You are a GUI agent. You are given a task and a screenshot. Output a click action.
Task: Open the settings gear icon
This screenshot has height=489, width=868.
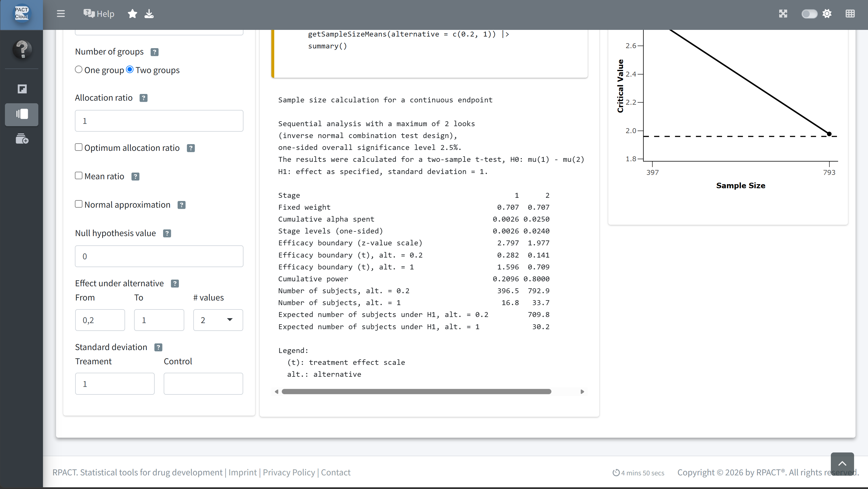coord(827,13)
